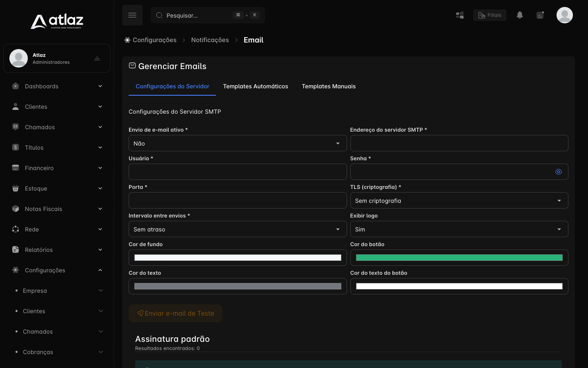Click the Notas Fiscais box icon

tap(16, 209)
